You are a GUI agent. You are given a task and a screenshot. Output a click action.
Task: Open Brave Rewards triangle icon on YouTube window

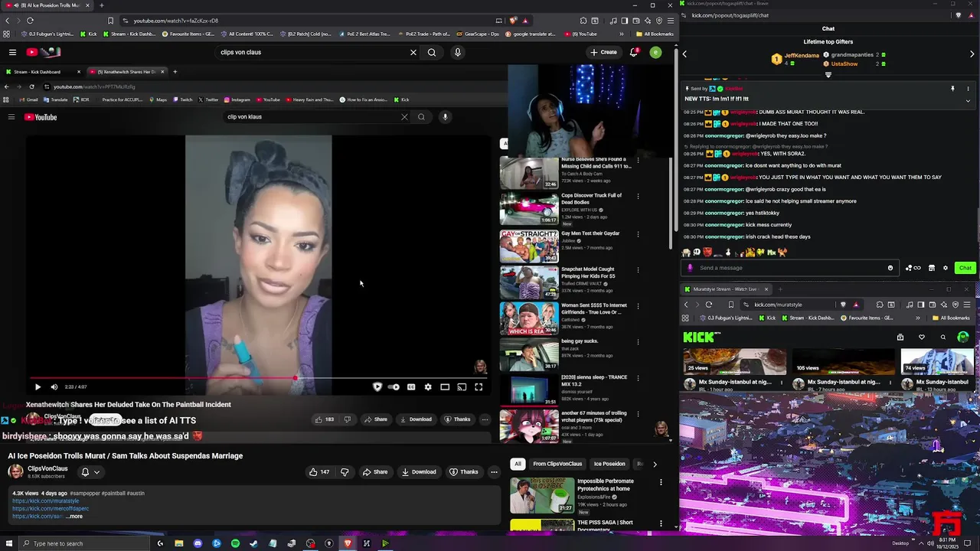tap(525, 21)
